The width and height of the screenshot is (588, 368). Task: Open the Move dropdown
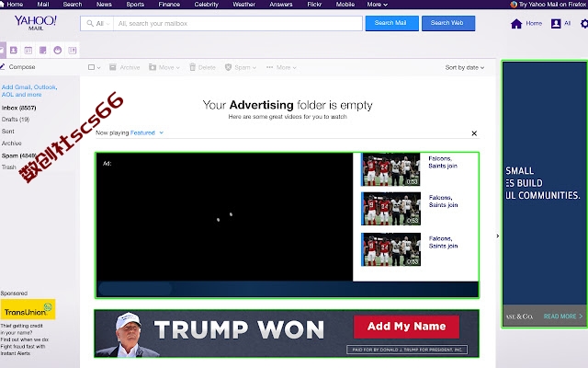click(x=164, y=67)
